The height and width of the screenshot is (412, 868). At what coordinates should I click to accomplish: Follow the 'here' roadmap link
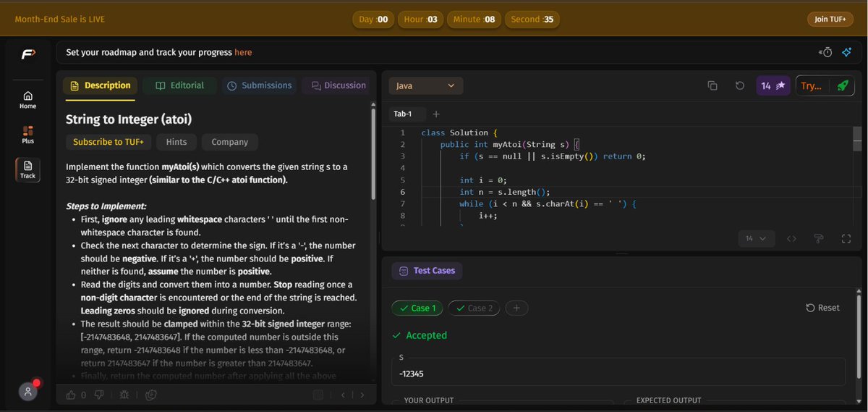point(243,52)
